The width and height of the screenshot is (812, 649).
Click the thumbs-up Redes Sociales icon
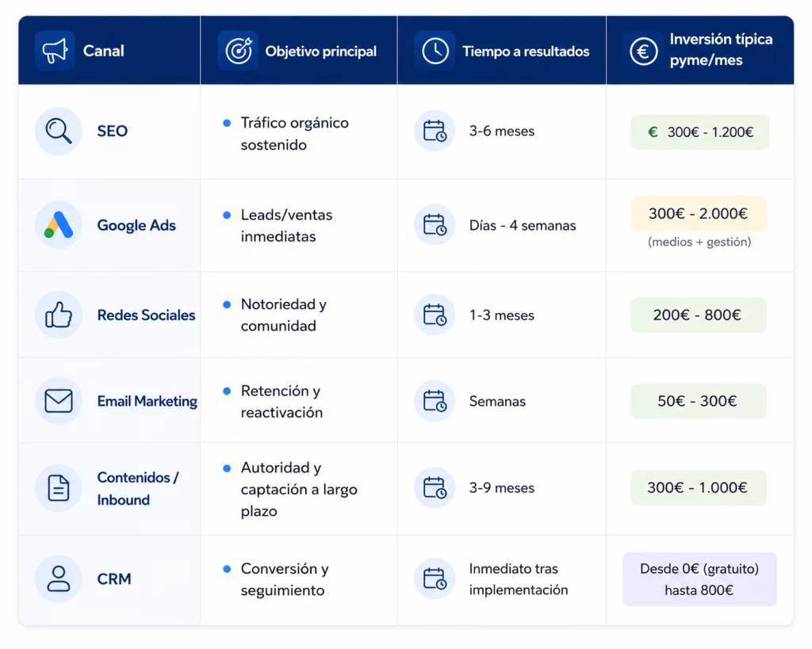click(59, 315)
